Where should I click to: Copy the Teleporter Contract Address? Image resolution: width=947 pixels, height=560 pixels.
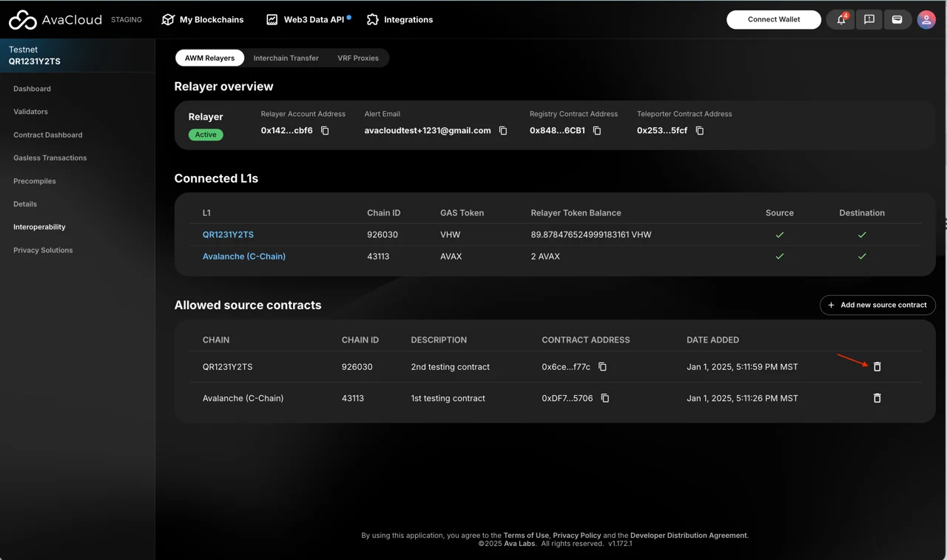pyautogui.click(x=699, y=131)
